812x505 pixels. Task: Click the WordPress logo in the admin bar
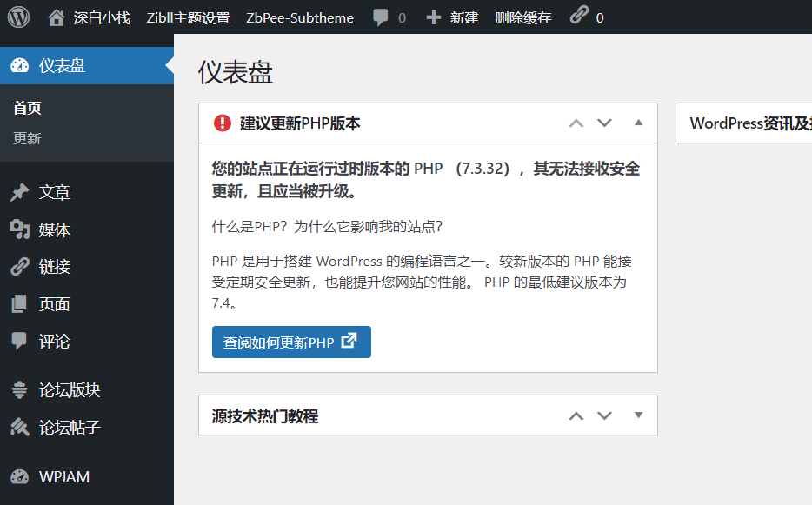(x=18, y=17)
